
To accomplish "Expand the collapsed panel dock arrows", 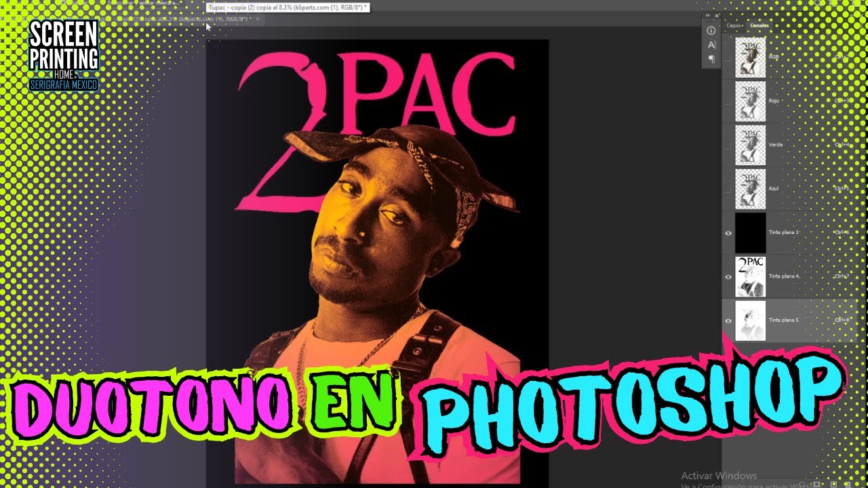I will tap(708, 15).
